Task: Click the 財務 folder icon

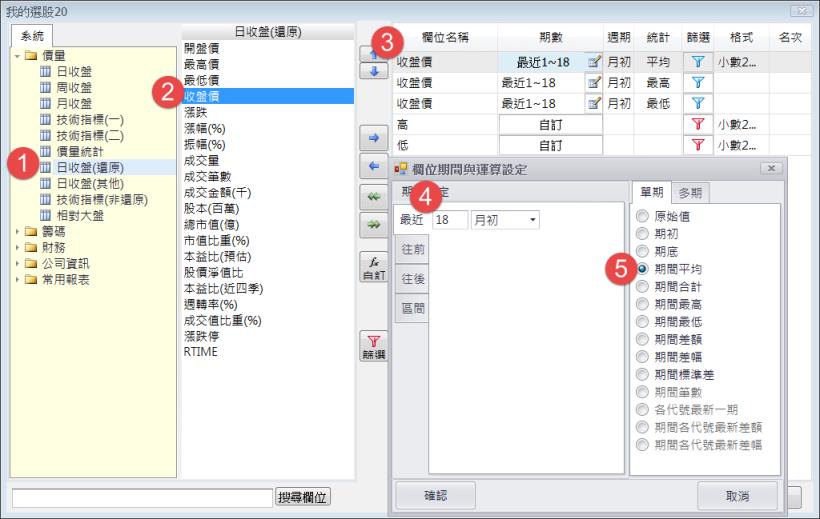Action: (x=31, y=247)
